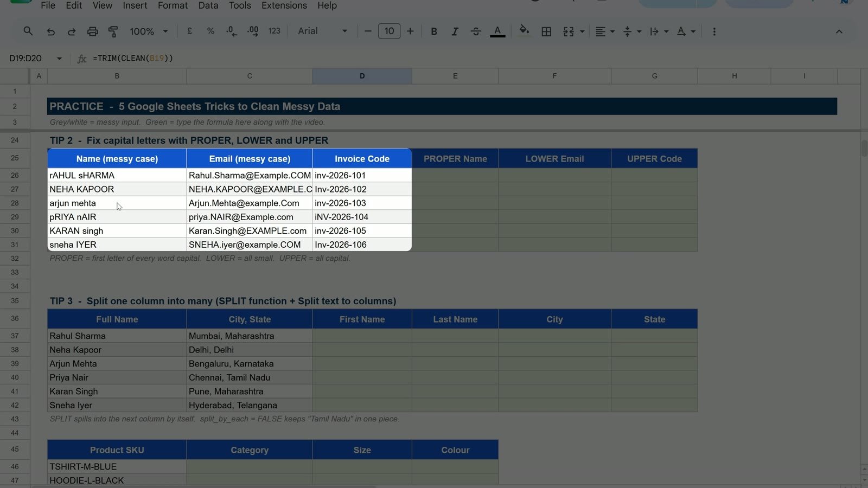The image size is (868, 488).
Task: Click the UPPER Code header cell
Action: (x=654, y=159)
